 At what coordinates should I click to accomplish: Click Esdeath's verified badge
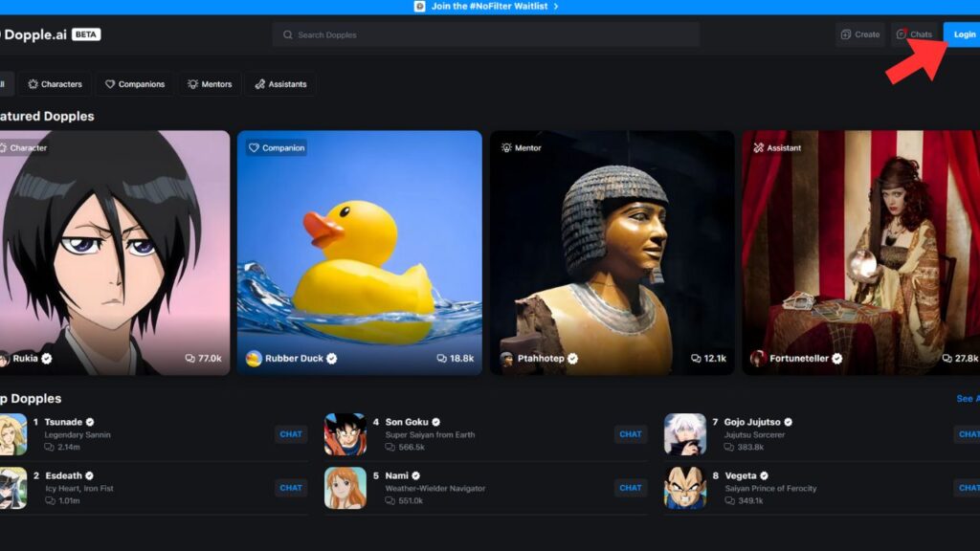click(89, 476)
